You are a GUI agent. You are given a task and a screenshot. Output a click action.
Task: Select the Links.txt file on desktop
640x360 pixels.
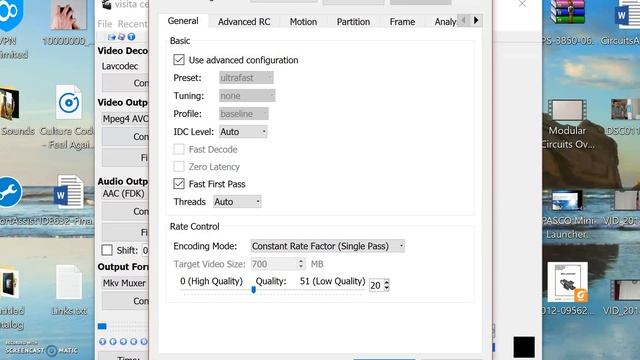69,282
